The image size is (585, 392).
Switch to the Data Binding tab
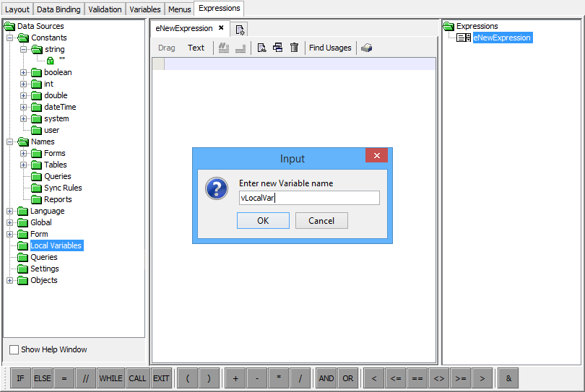[59, 9]
